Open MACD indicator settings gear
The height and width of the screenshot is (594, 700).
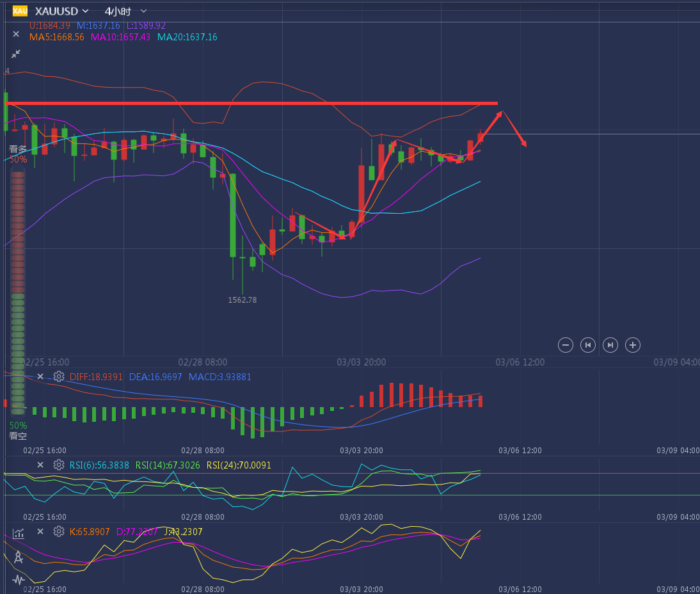(59, 376)
